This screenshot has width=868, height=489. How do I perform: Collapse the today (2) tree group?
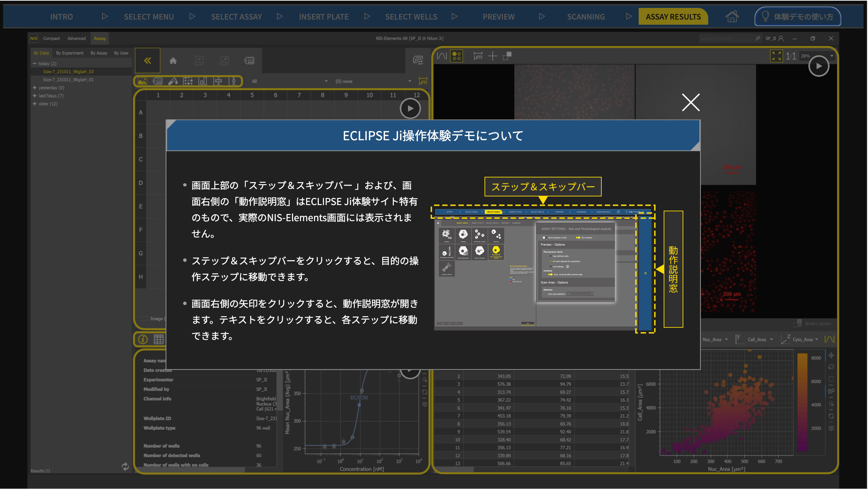pos(35,63)
